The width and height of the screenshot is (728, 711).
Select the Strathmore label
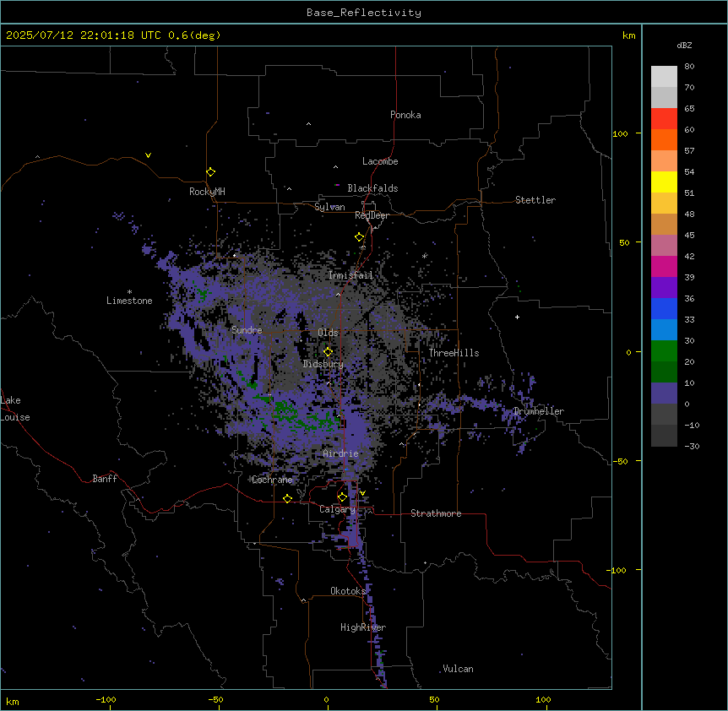pyautogui.click(x=436, y=513)
